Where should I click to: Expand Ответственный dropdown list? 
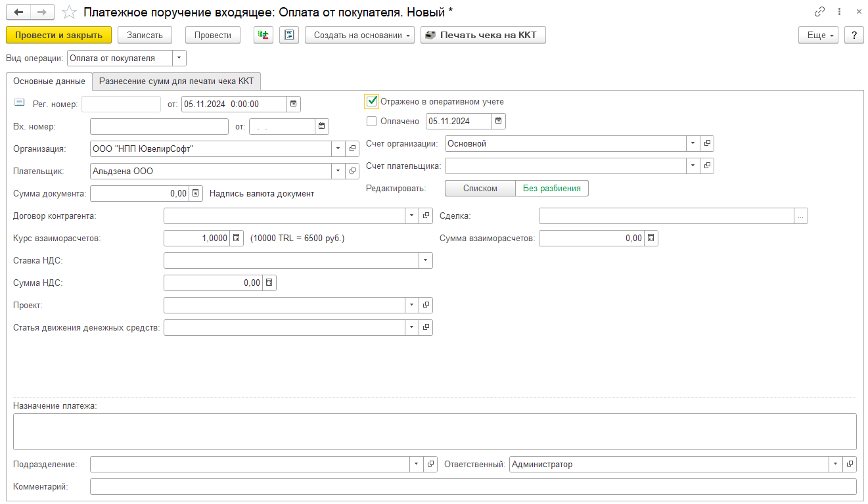tap(836, 464)
